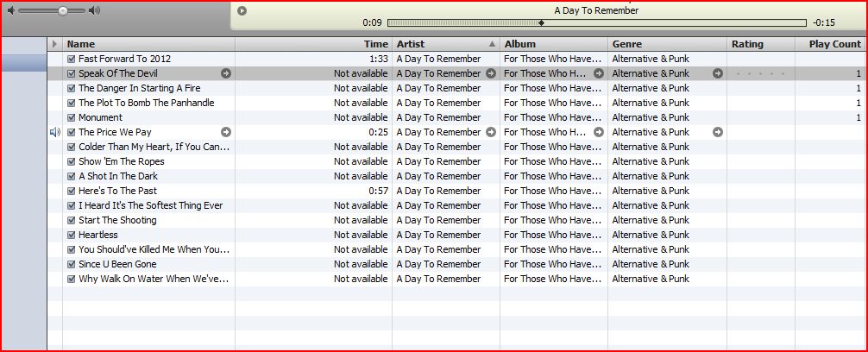868x352 pixels.
Task: Uncheck The Price We Pay checkbox
Action: pyautogui.click(x=71, y=132)
